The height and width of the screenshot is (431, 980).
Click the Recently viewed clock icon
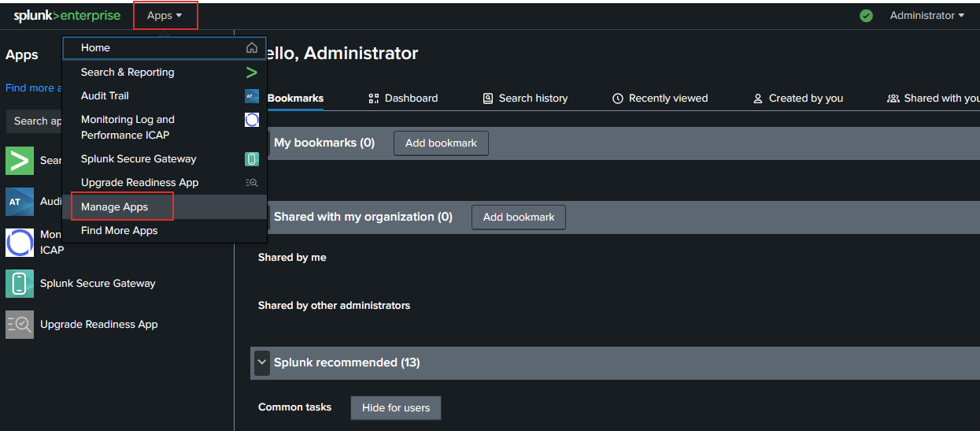pos(618,98)
